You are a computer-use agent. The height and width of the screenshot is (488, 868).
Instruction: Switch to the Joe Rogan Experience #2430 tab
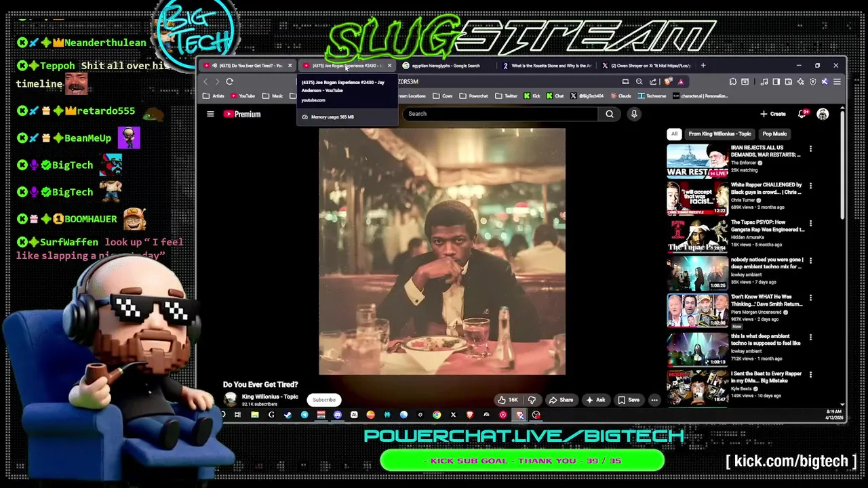[347, 66]
